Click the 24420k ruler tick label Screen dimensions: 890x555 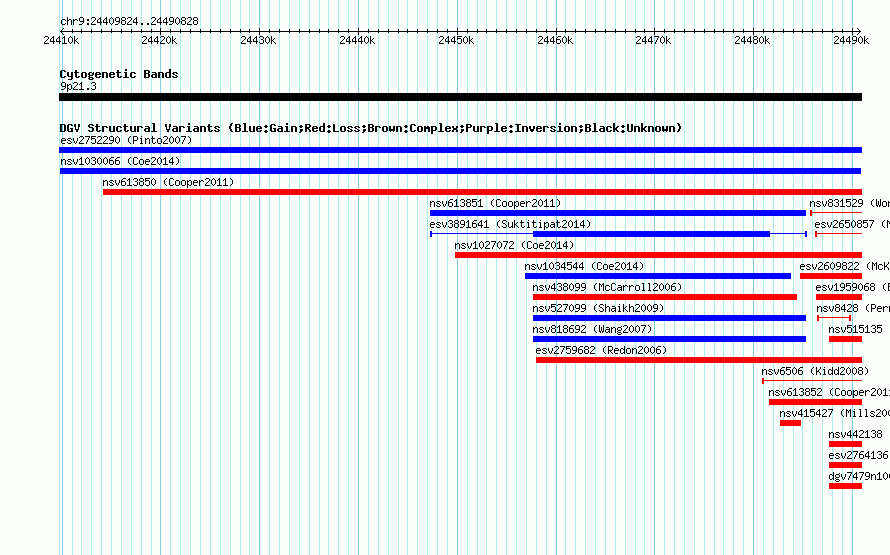click(x=159, y=40)
